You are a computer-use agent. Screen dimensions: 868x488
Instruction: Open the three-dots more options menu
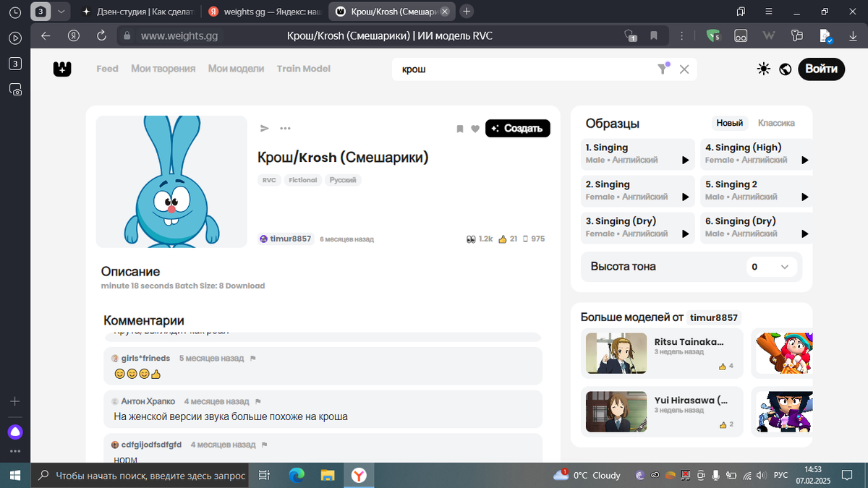(x=285, y=128)
